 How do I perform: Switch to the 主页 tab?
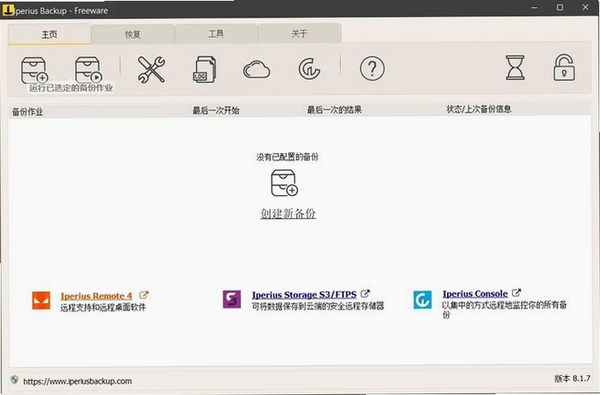[49, 34]
